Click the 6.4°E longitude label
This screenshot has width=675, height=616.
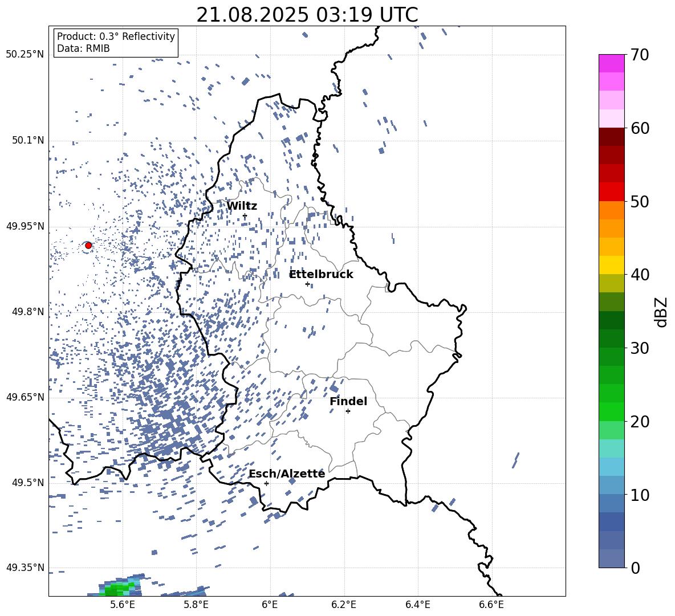pyautogui.click(x=417, y=605)
